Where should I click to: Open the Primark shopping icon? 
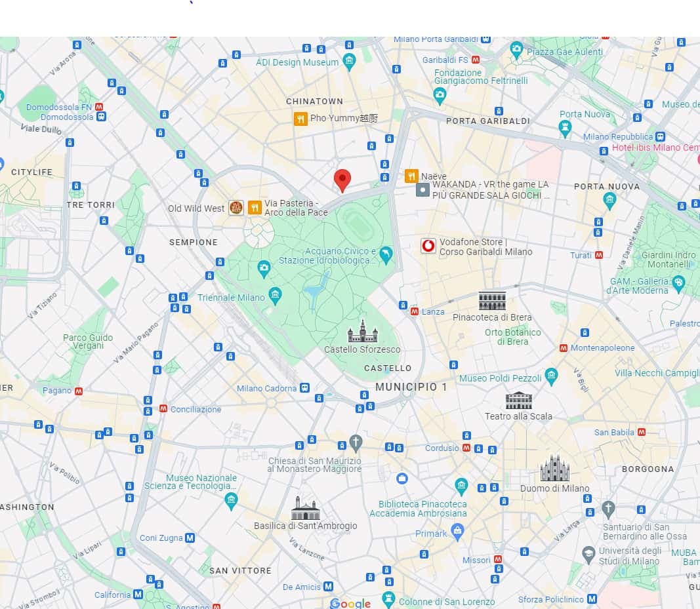[x=457, y=532]
